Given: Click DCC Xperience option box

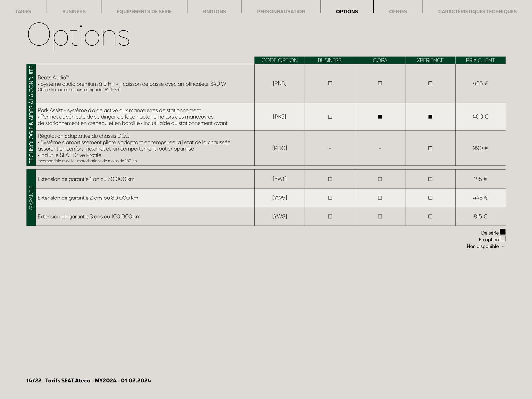Looking at the screenshot, I should 430,148.
